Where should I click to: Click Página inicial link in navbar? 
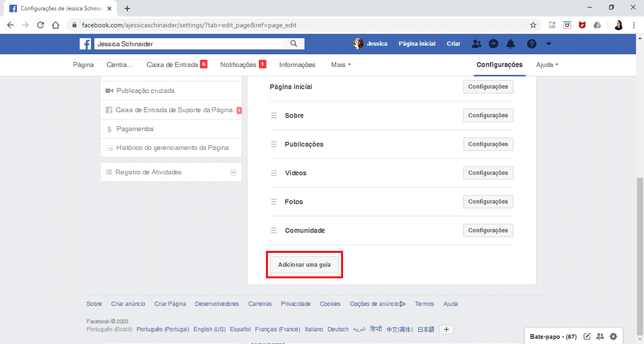pyautogui.click(x=417, y=44)
